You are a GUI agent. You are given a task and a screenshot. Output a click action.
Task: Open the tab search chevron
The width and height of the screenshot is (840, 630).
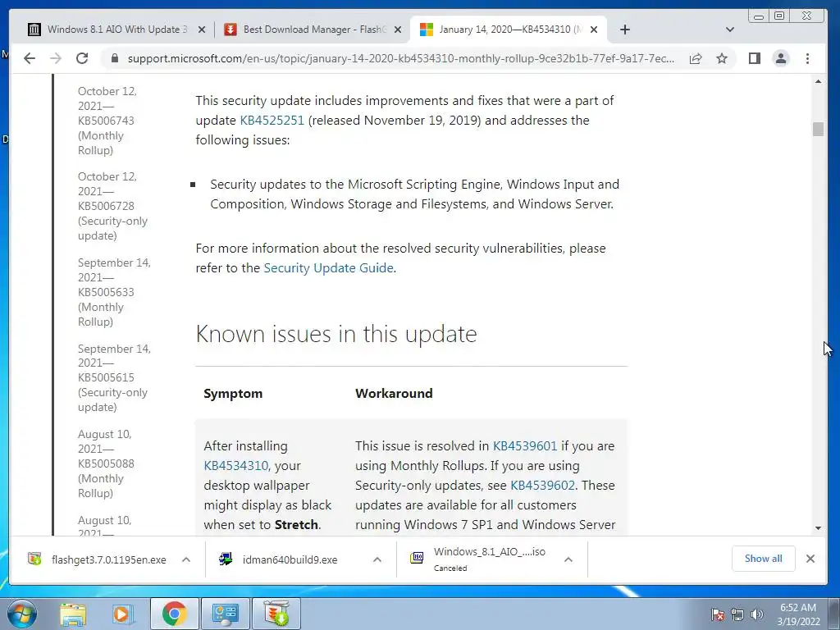point(729,30)
